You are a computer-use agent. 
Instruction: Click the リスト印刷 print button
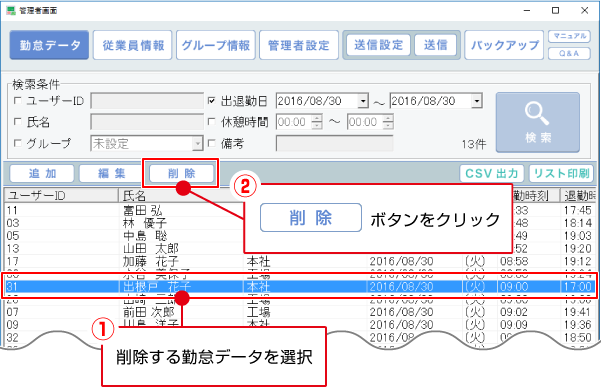pyautogui.click(x=562, y=173)
